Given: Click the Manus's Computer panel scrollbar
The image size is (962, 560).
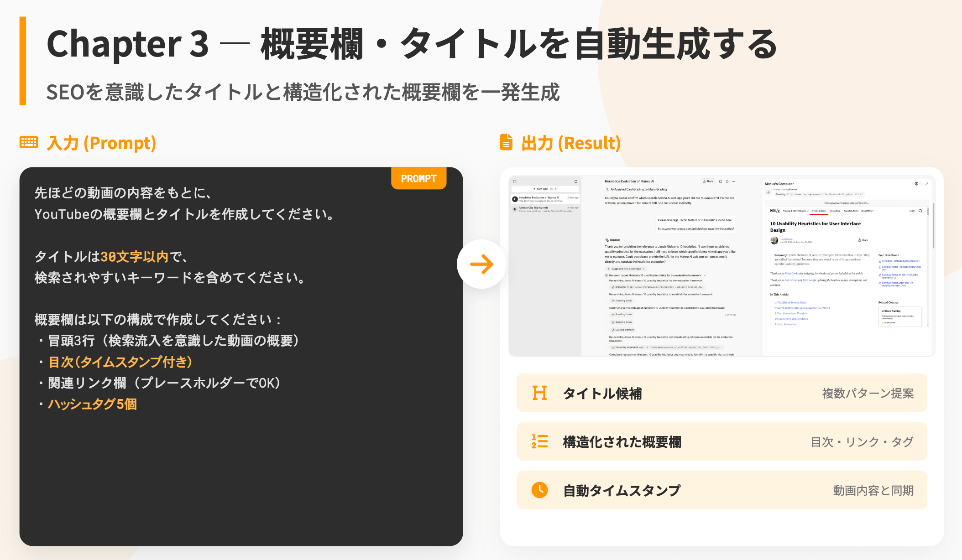Looking at the screenshot, I should point(933,226).
